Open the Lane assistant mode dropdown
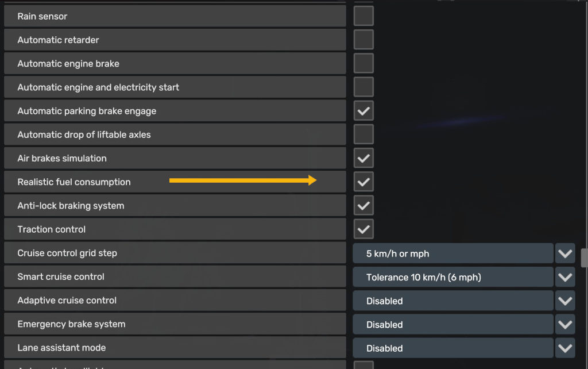The image size is (588, 369). pos(564,348)
